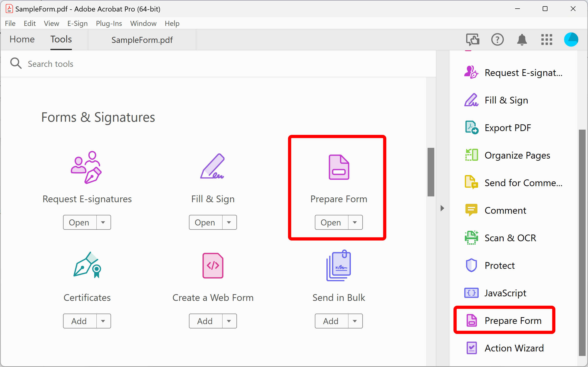Launch Scan & OCR from sidebar

pyautogui.click(x=510, y=238)
